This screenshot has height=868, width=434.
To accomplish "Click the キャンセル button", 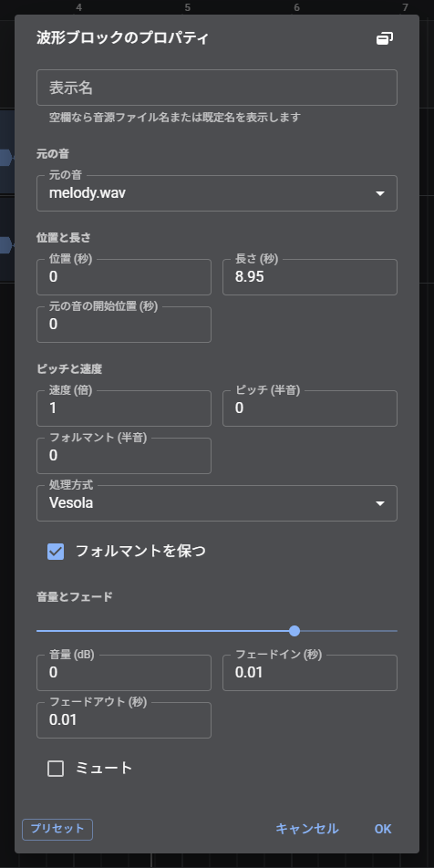I will coord(307,829).
